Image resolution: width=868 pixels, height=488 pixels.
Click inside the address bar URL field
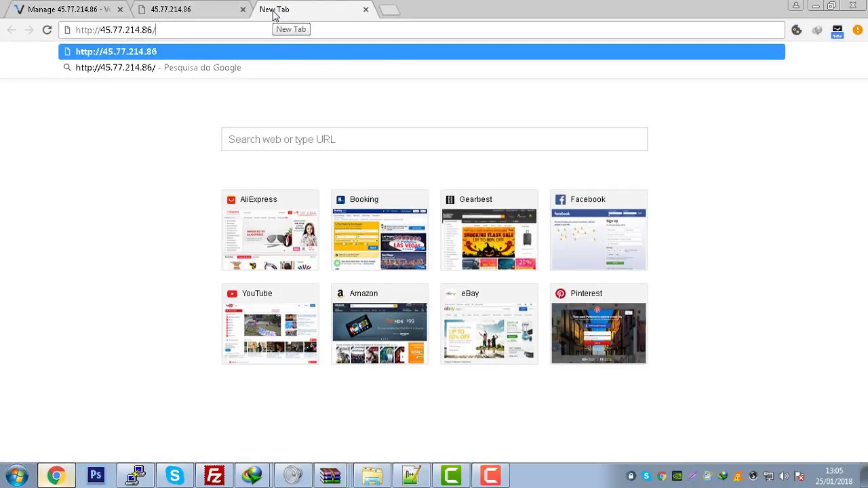pyautogui.click(x=422, y=30)
